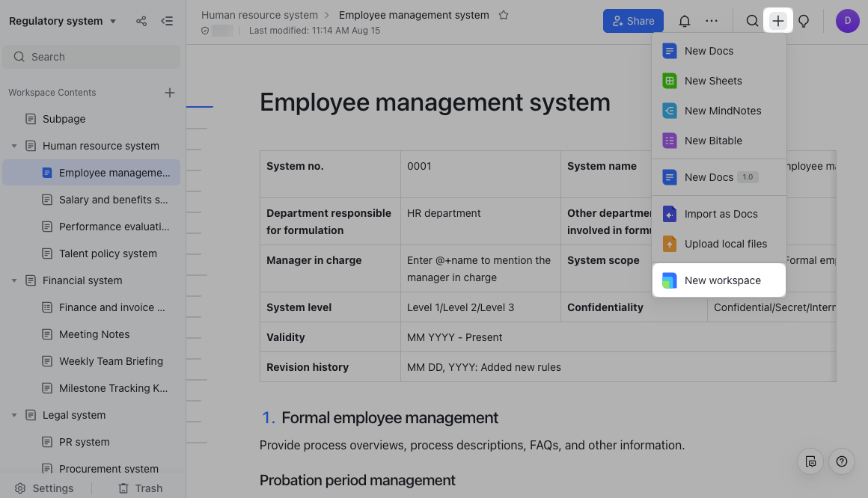Collapse the Human resource system tree node
The height and width of the screenshot is (498, 868).
pyautogui.click(x=14, y=146)
